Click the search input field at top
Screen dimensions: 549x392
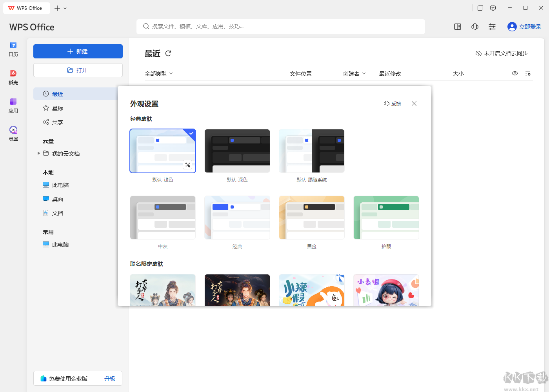pyautogui.click(x=281, y=26)
